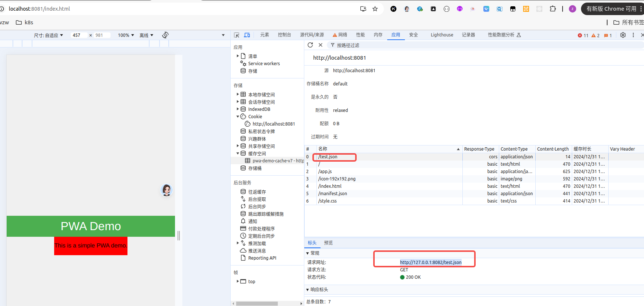Bookmark this page with star icon
This screenshot has width=644, height=306.
pos(375,9)
